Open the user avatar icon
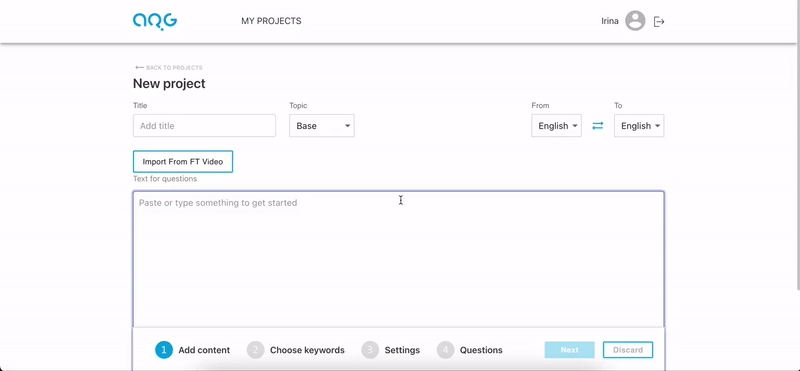Image resolution: width=800 pixels, height=371 pixels. (x=635, y=21)
